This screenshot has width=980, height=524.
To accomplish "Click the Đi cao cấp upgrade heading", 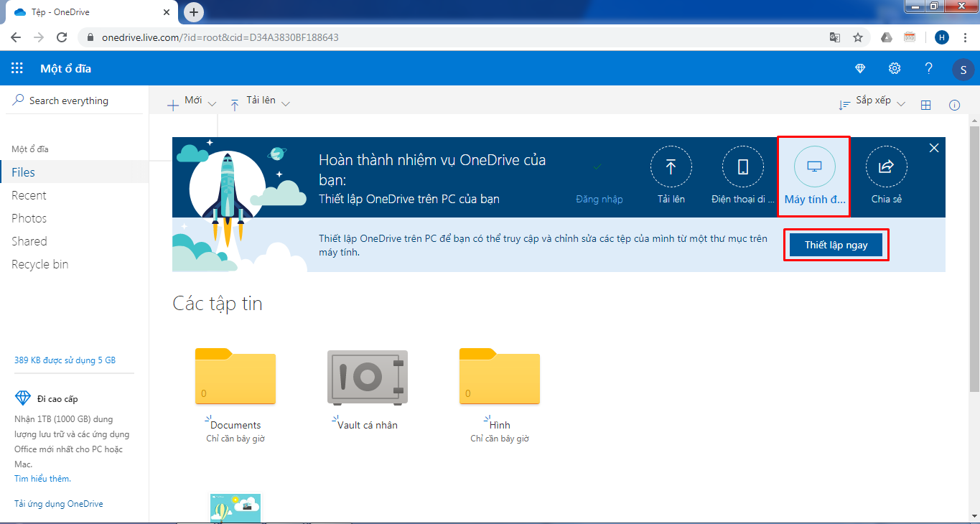I will click(x=57, y=399).
